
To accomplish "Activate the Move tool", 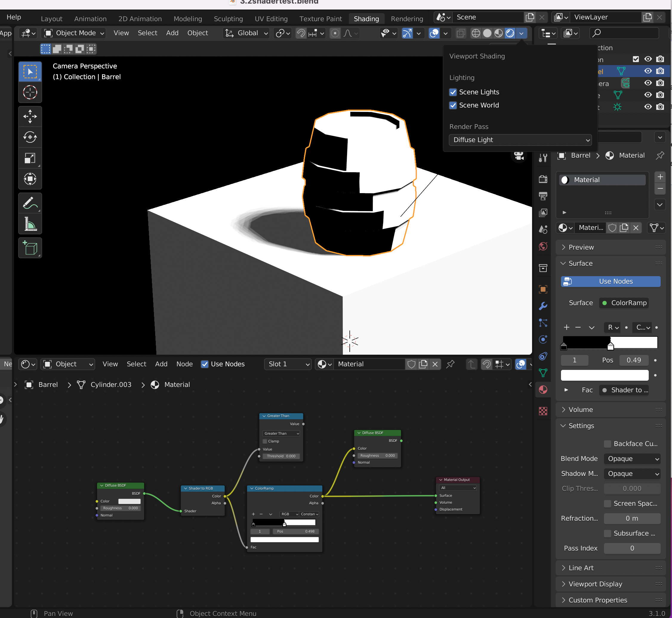I will 30,116.
